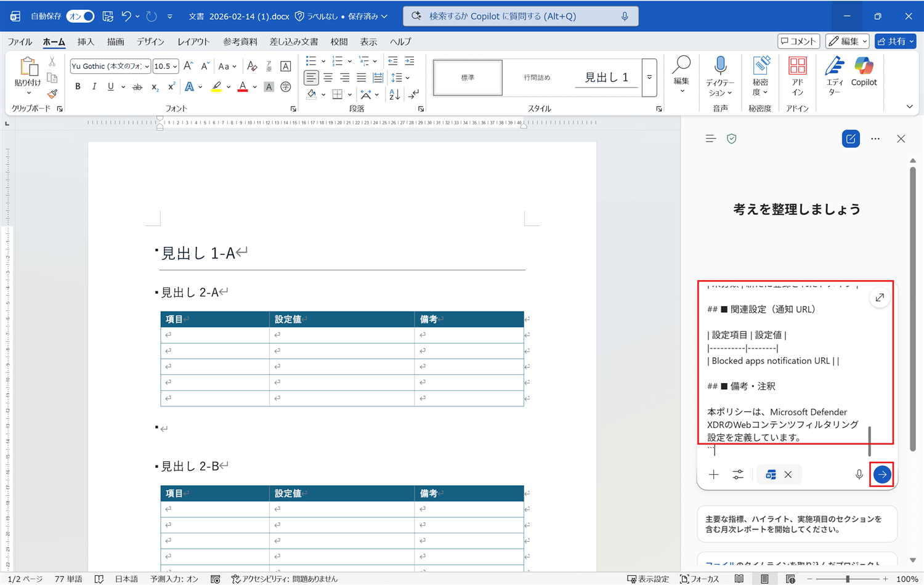The image size is (924, 585).
Task: Expand the Copilot prompt input box
Action: 880,298
